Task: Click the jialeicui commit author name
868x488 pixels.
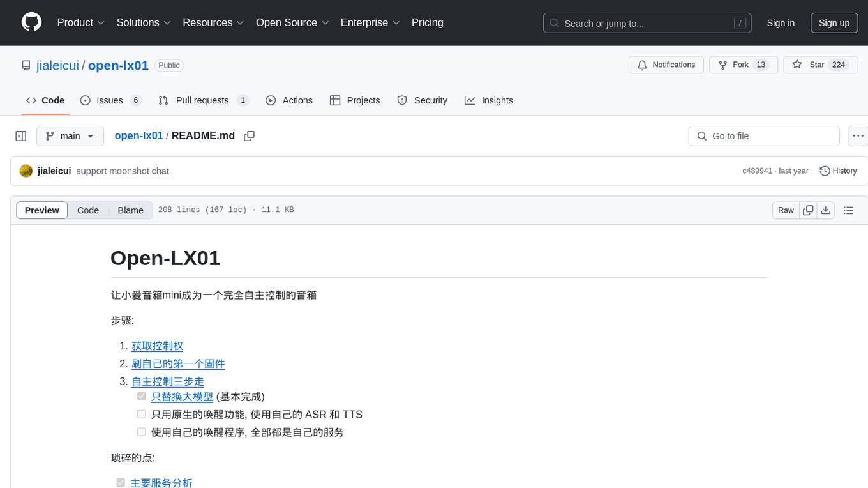Action: (x=54, y=171)
